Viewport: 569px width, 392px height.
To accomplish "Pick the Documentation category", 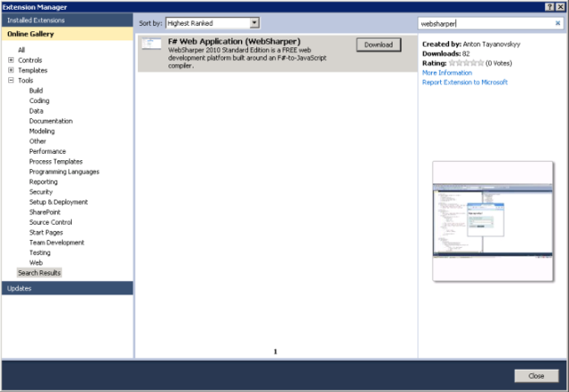I will click(51, 121).
